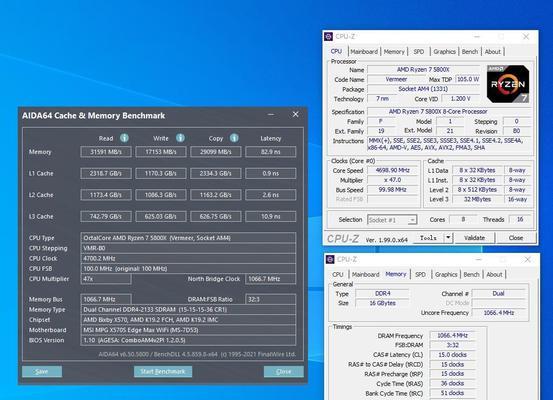Screen dimensions: 553x400
Task: Switch to About tab in top CPU-Z window
Action: pyautogui.click(x=493, y=51)
